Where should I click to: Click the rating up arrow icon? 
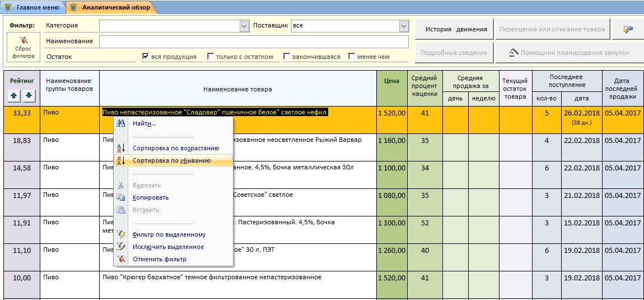point(14,96)
